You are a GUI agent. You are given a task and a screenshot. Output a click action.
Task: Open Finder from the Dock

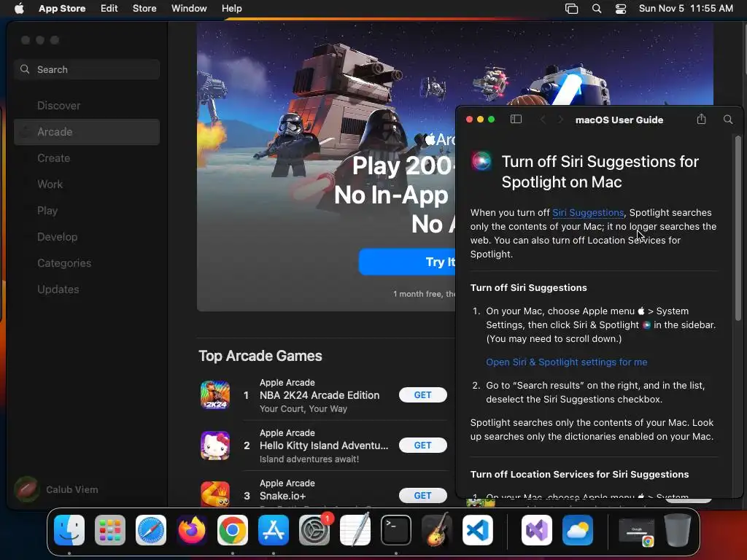(x=69, y=530)
